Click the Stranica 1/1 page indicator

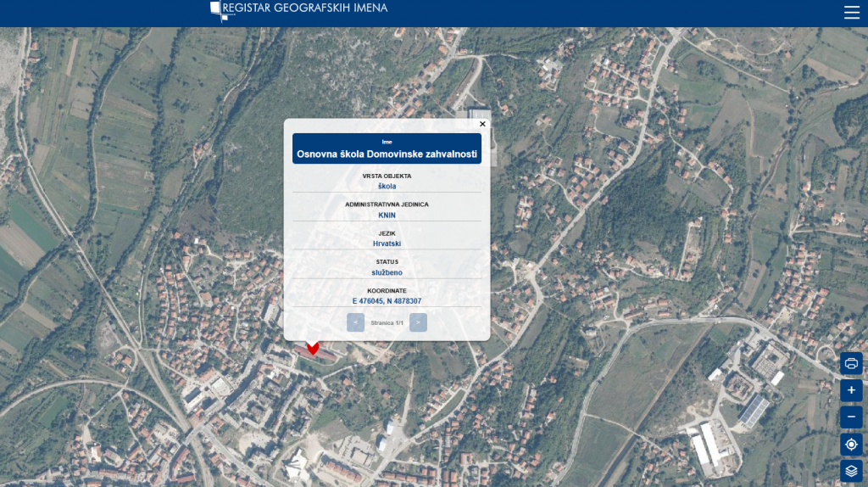point(387,322)
